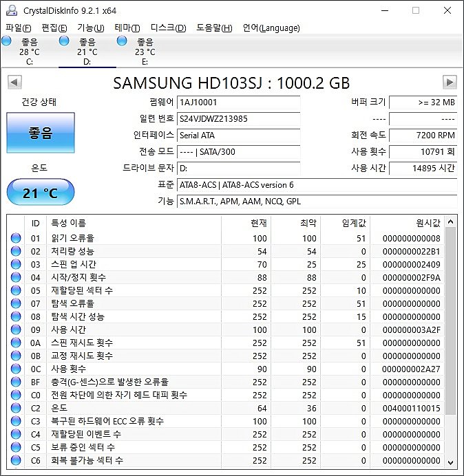Open the 파일(F) menu

[x=18, y=28]
